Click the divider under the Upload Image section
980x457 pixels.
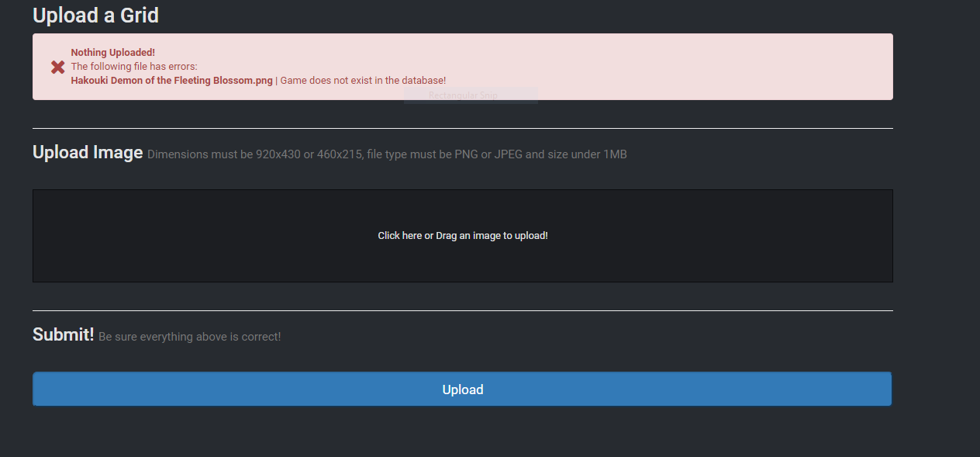point(462,312)
